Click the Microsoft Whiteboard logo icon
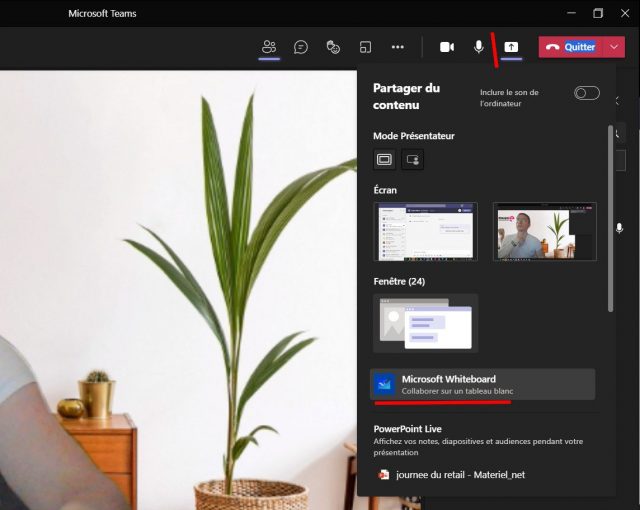 pos(384,384)
